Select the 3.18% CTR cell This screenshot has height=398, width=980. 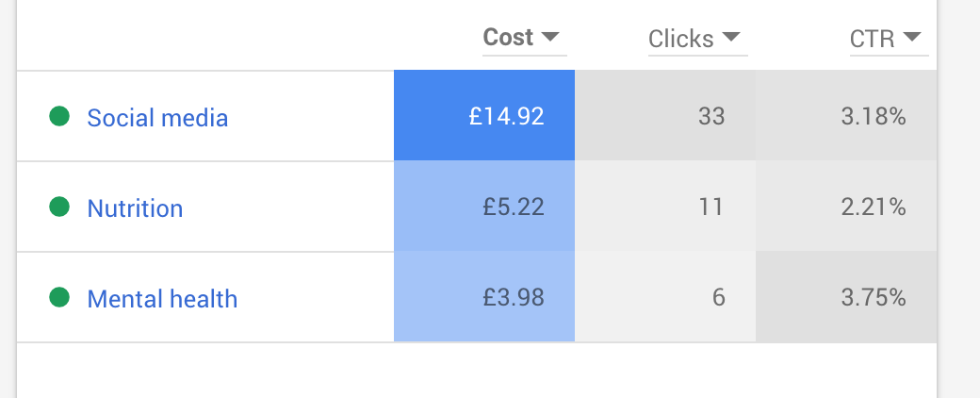click(x=846, y=116)
